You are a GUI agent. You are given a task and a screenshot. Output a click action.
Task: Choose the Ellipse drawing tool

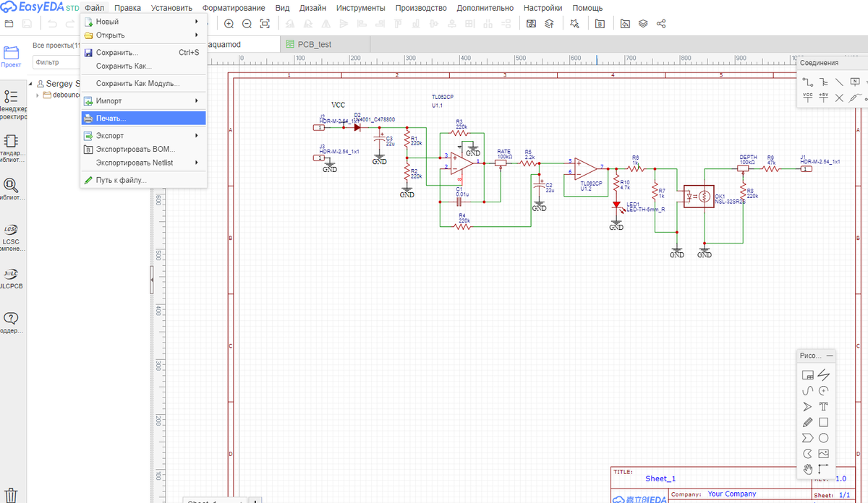823,438
